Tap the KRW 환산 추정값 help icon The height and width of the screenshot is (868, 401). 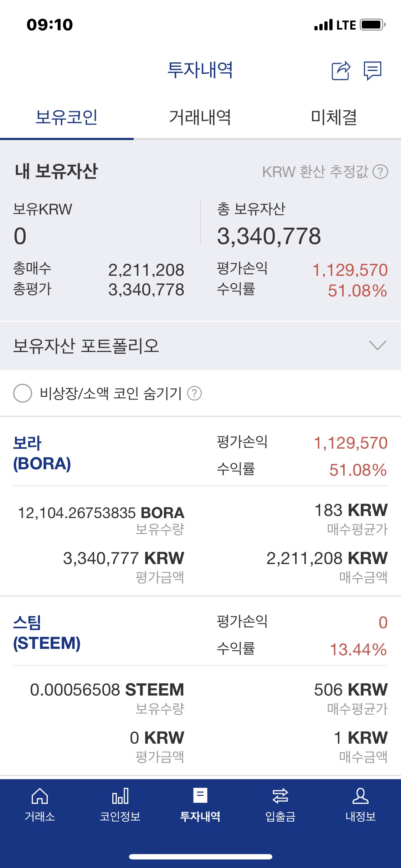380,172
